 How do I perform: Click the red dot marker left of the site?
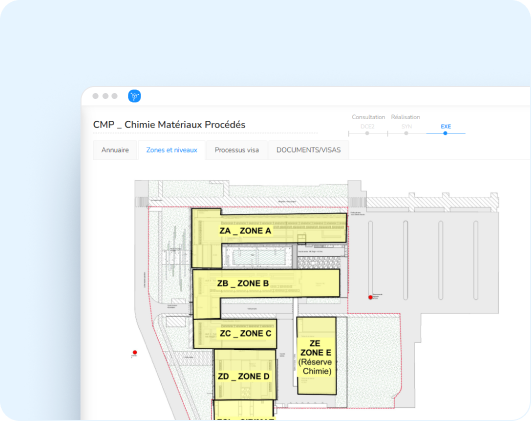135,352
